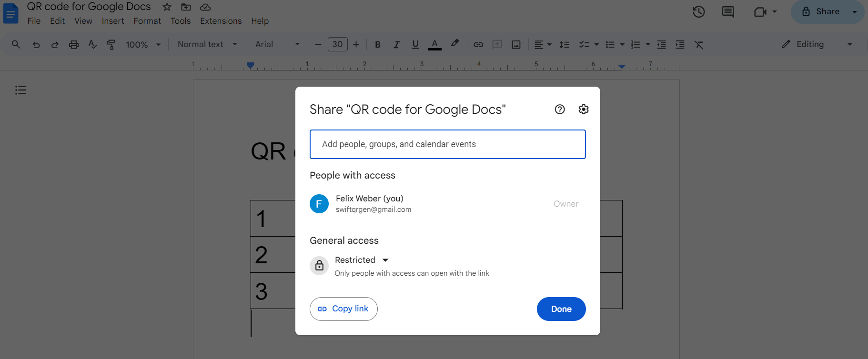Add a comment from toolbar

click(497, 44)
